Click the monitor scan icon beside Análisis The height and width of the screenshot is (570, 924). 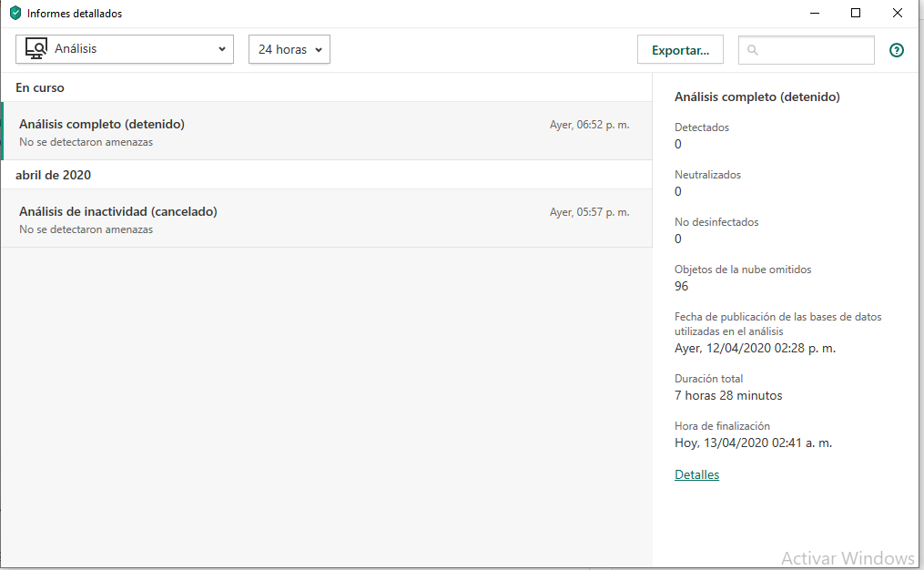[x=36, y=49]
